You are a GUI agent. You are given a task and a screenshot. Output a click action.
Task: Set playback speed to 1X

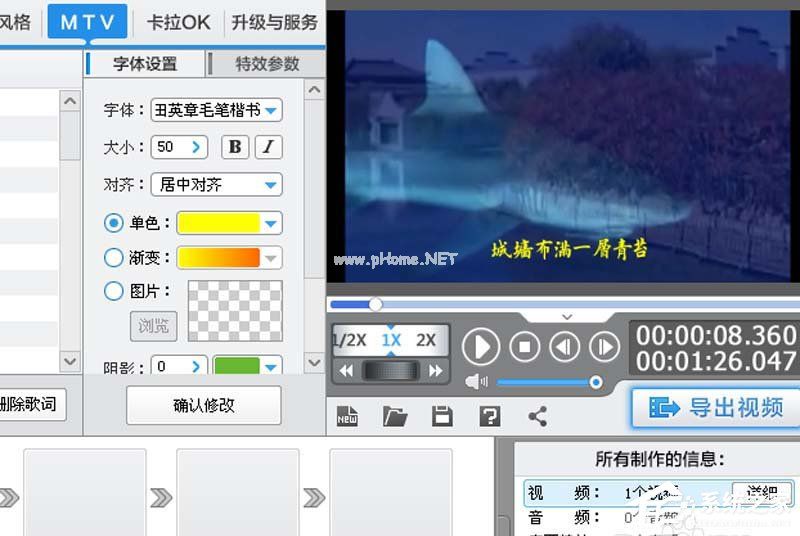point(391,340)
